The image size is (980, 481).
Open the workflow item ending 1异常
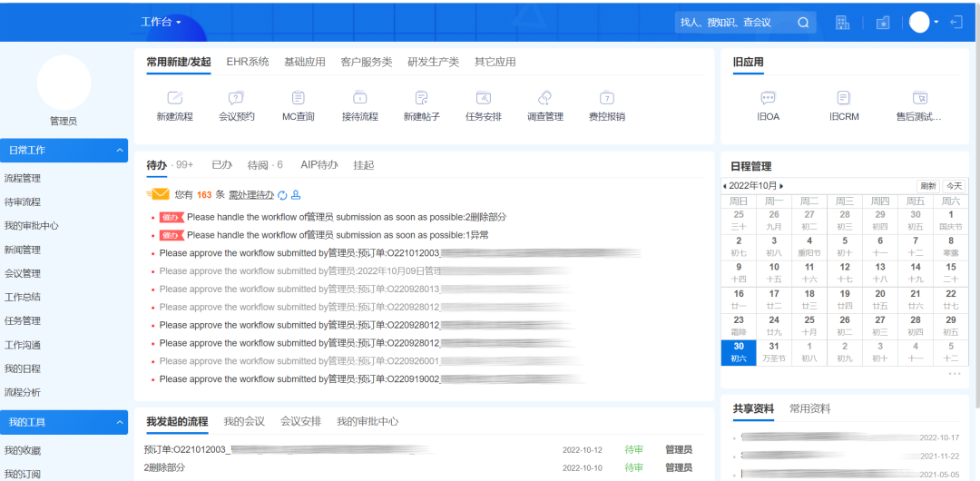pyautogui.click(x=338, y=235)
